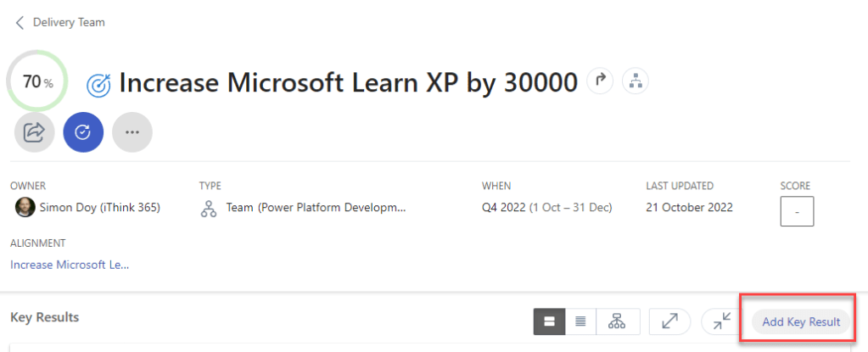Click the forward arrow icon beside title
Image resolution: width=868 pixels, height=352 pixels.
601,81
